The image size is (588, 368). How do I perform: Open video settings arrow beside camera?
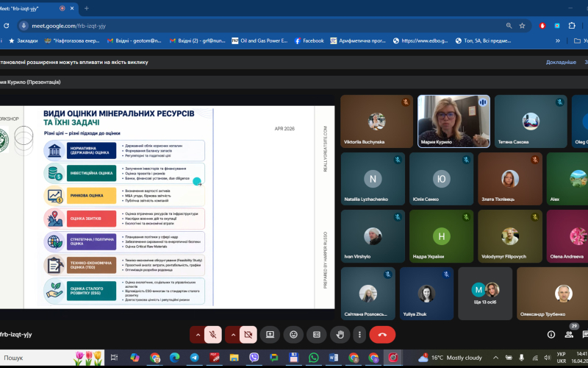(x=233, y=335)
